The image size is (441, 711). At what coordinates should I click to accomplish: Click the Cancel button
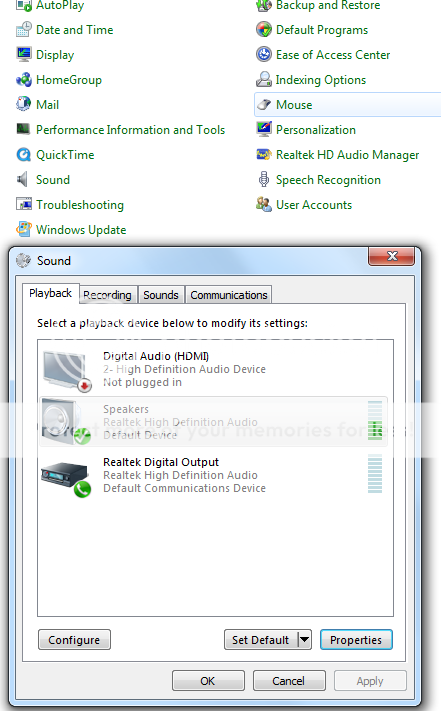(x=289, y=681)
